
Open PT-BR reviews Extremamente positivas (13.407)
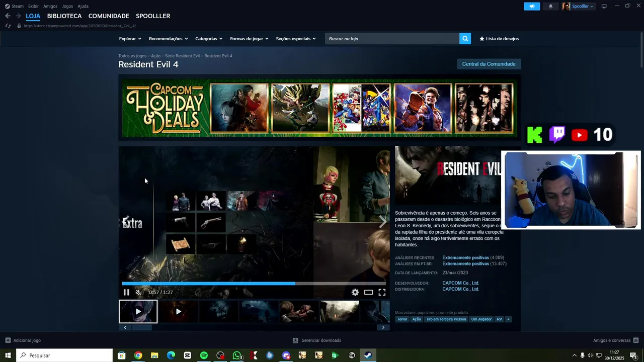[x=474, y=264]
